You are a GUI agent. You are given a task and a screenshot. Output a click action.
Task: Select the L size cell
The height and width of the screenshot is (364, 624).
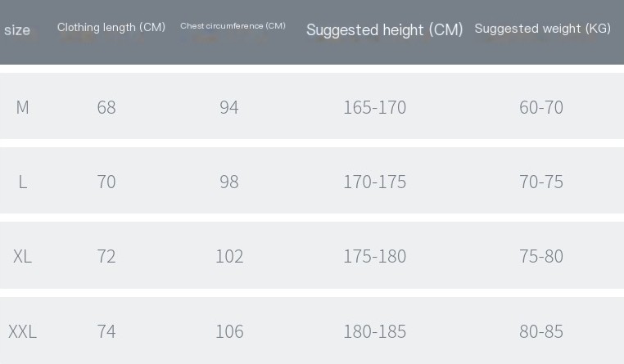23,182
